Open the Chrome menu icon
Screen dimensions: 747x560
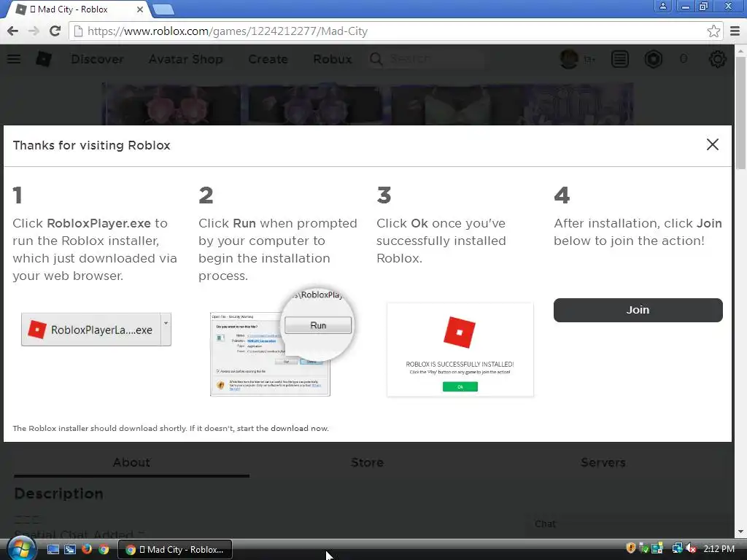tap(735, 31)
